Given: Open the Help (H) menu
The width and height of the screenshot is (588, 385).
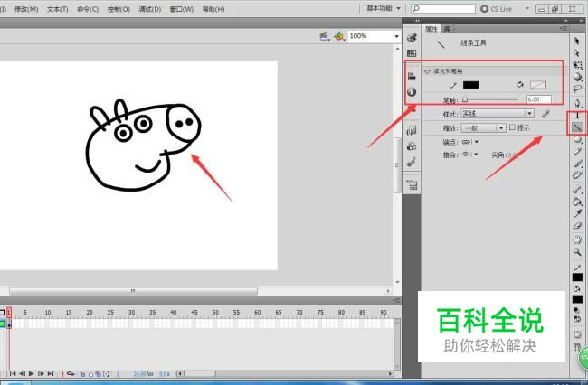Looking at the screenshot, I should tap(213, 9).
